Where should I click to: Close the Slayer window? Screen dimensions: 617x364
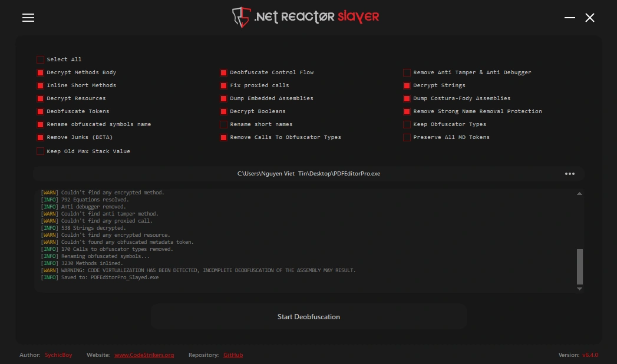590,18
